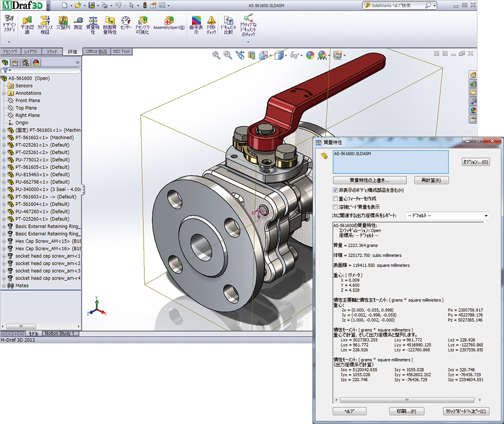This screenshot has height=424, width=504.
Task: Enable the 重心フィーチャーを作成 checkbox
Action: [x=335, y=198]
